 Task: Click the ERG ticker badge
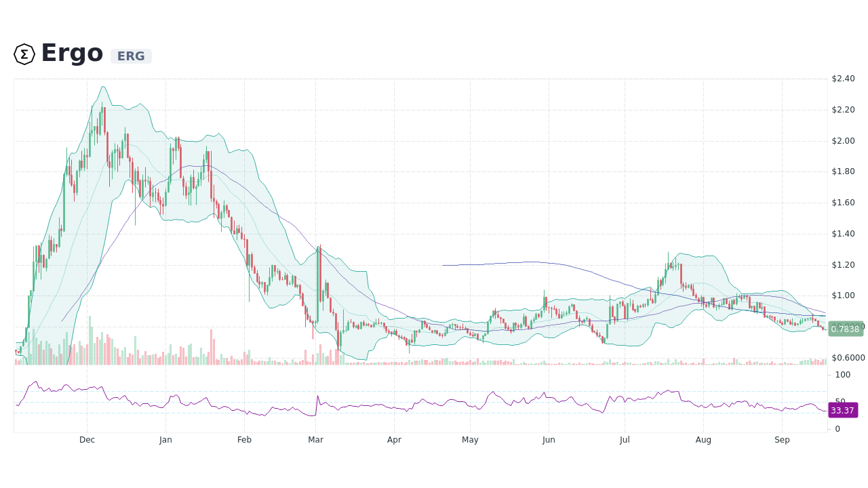click(131, 56)
